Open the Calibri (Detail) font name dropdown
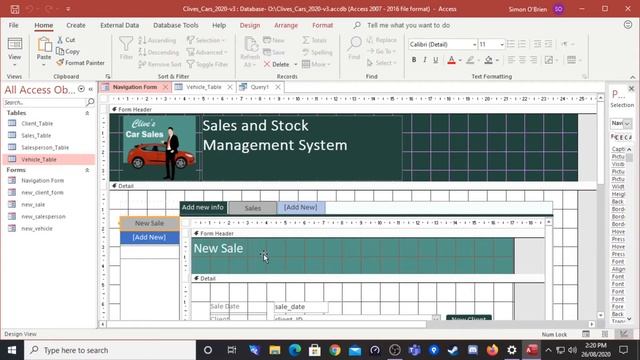The image size is (640, 360). pyautogui.click(x=474, y=44)
